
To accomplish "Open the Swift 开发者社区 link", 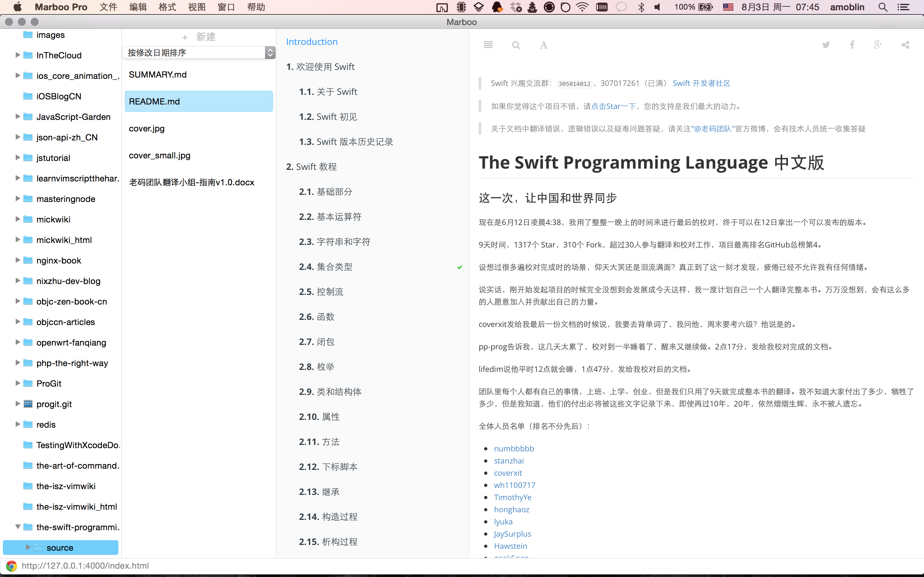I will (x=701, y=83).
